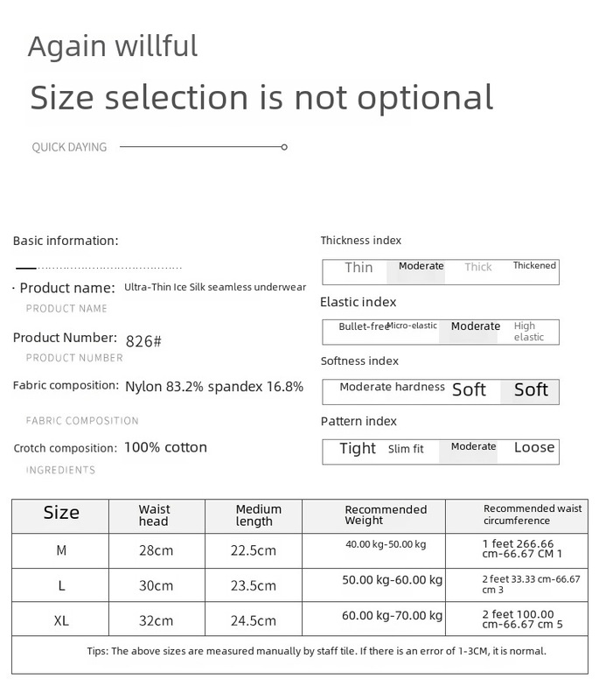This screenshot has width=599, height=700.
Task: Select the 'Tight' pattern option
Action: (x=357, y=449)
